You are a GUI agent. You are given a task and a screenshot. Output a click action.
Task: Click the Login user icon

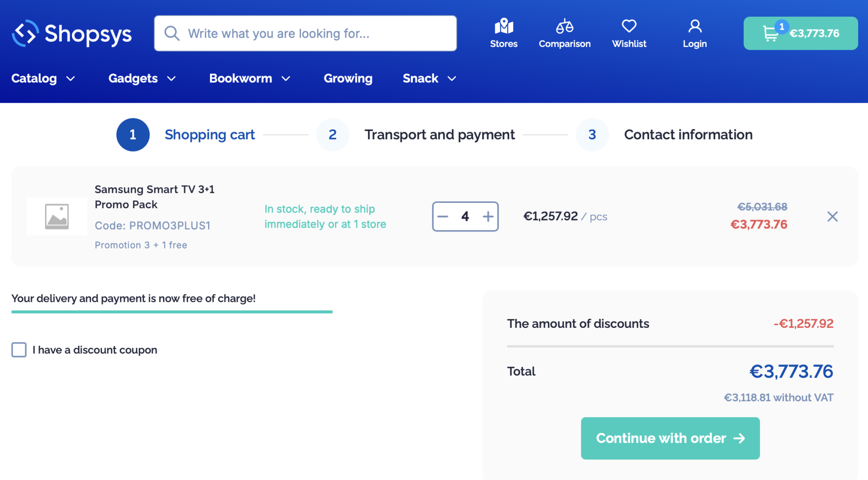point(694,27)
